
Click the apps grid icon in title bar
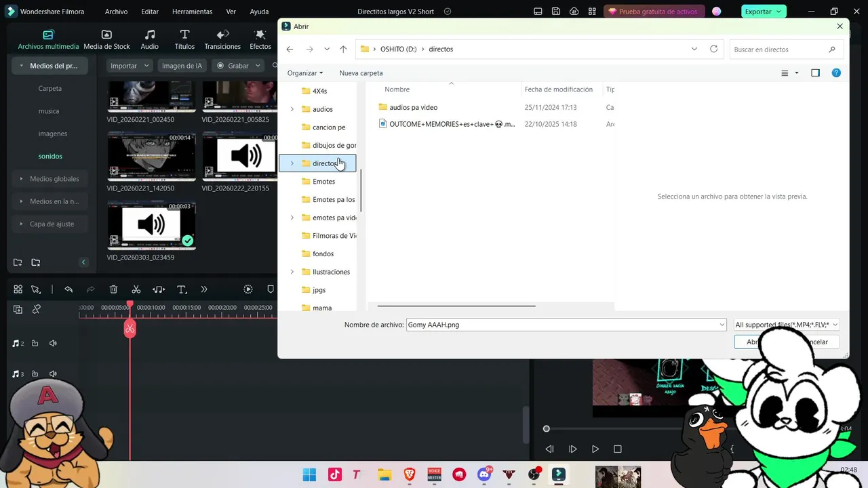coord(593,12)
